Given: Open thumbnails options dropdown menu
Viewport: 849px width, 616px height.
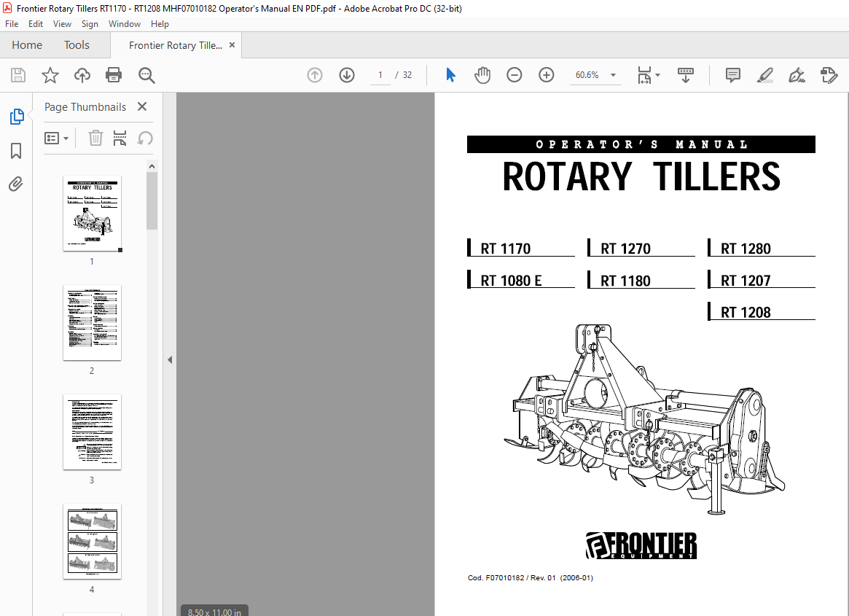Looking at the screenshot, I should [56, 139].
